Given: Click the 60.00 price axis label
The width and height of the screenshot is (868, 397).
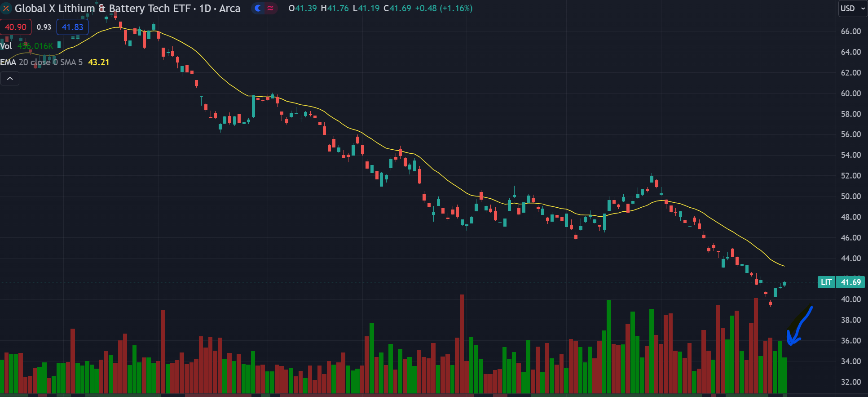Looking at the screenshot, I should pos(851,94).
